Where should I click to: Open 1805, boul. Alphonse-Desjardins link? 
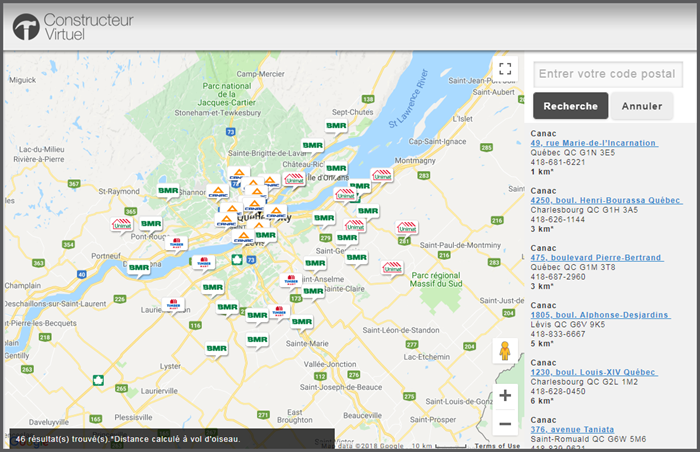click(x=600, y=315)
